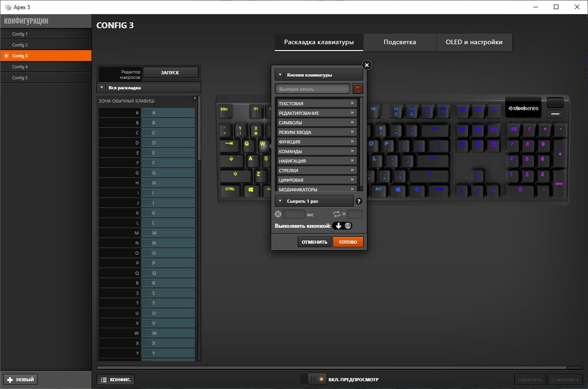Click the pause delay icon

[x=278, y=214]
